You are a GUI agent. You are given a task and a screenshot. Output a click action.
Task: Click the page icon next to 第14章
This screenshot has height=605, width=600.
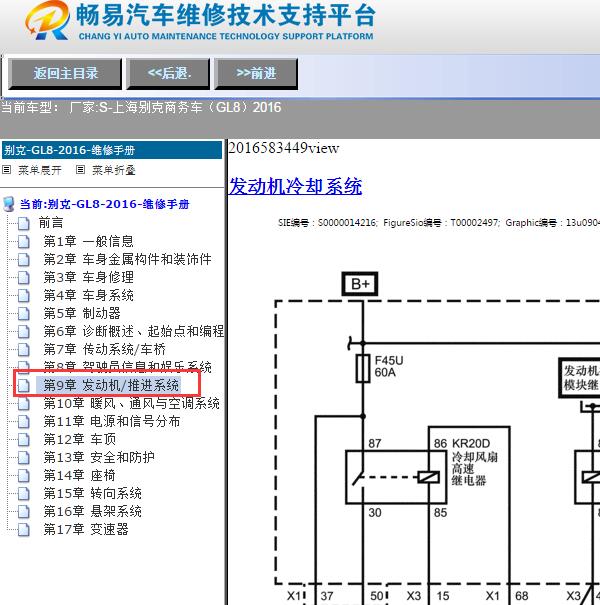[24, 476]
